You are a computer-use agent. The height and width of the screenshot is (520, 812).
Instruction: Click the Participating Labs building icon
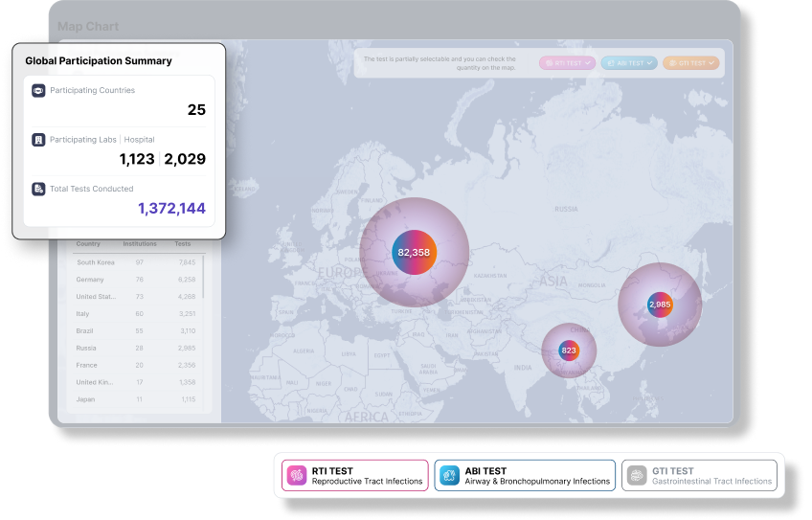[38, 140]
